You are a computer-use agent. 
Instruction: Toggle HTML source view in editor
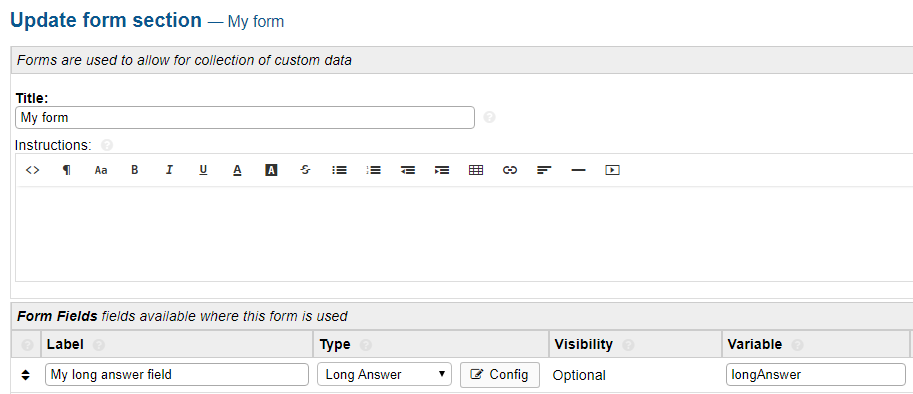tap(33, 170)
